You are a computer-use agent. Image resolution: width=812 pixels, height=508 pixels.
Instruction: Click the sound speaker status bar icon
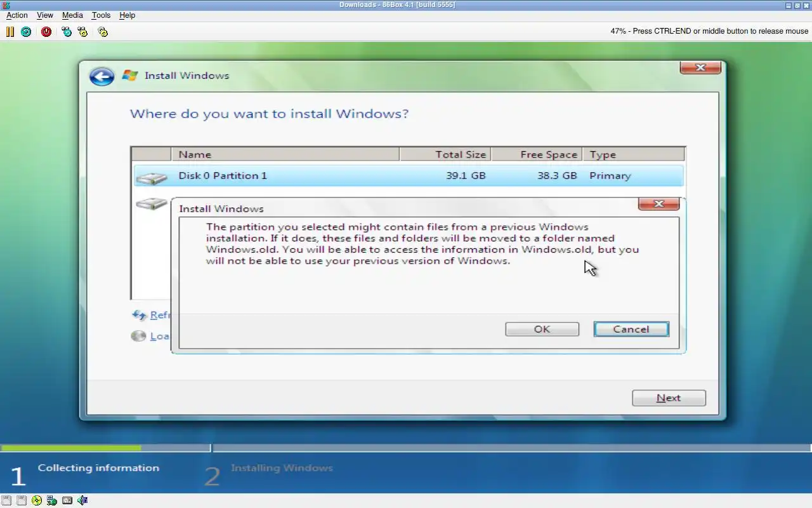(82, 500)
